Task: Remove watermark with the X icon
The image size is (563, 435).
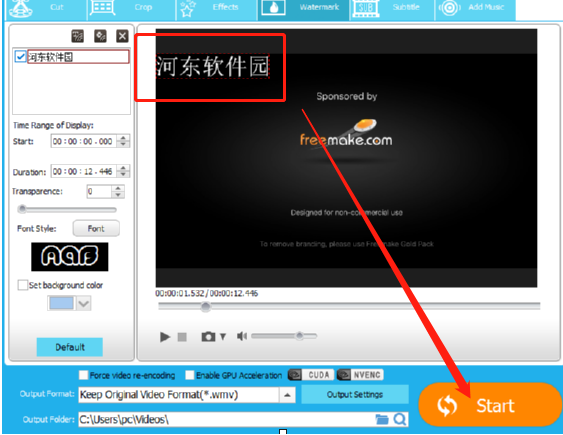Action: 122,36
